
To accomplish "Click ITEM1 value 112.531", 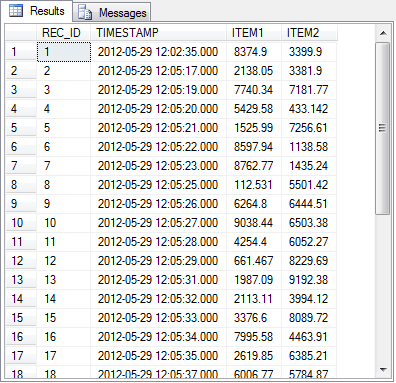I will pos(253,185).
